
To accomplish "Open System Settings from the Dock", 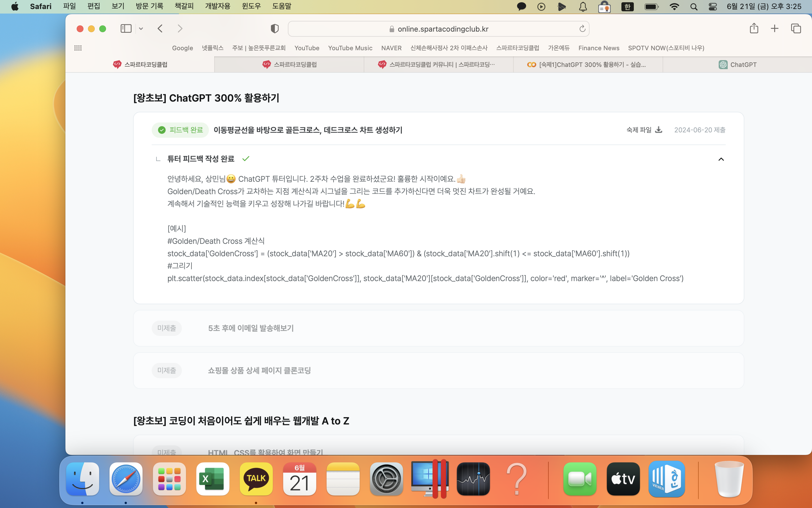I will pos(387,479).
